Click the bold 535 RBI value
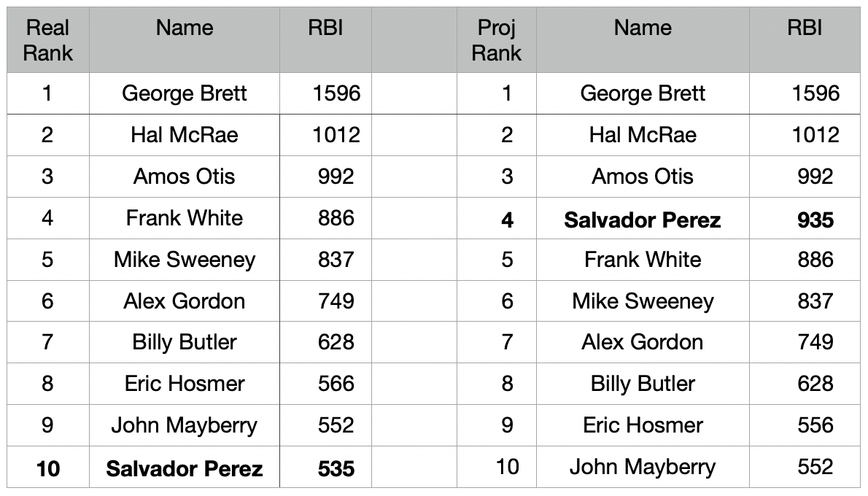This screenshot has width=868, height=496. pos(336,468)
